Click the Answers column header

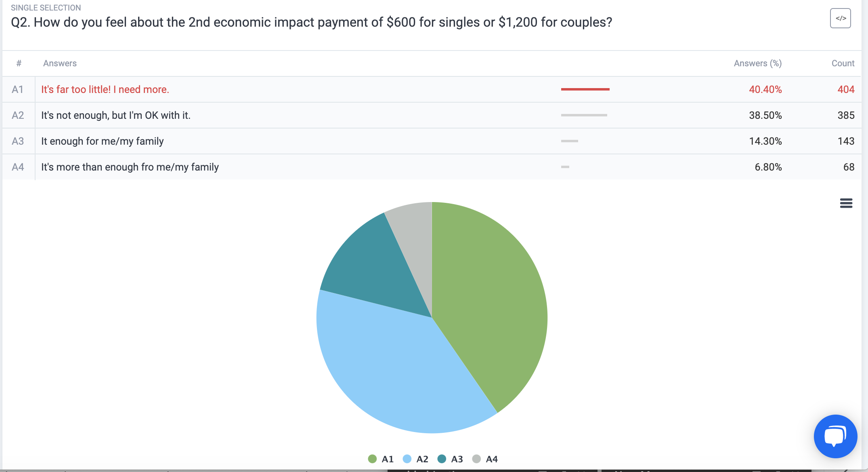pos(60,63)
